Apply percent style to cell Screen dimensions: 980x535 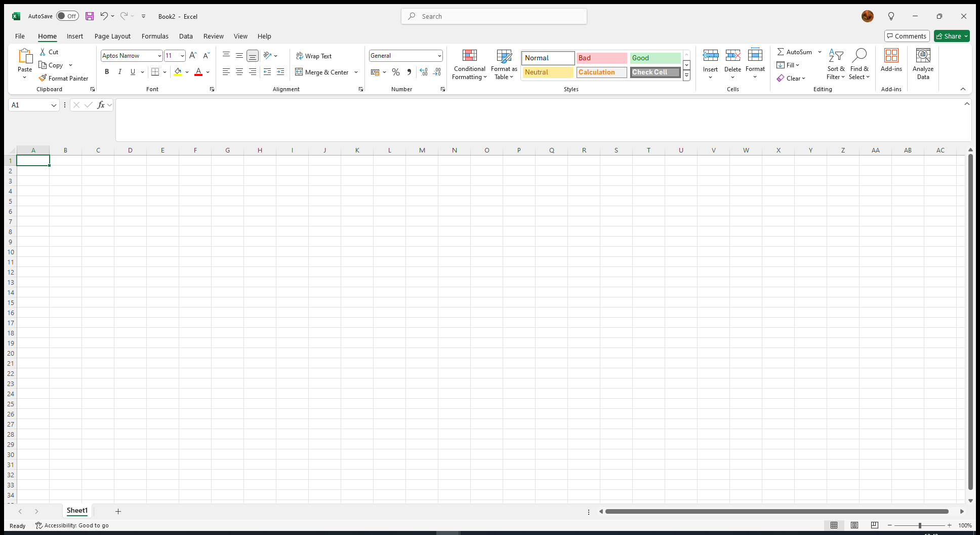(x=396, y=72)
